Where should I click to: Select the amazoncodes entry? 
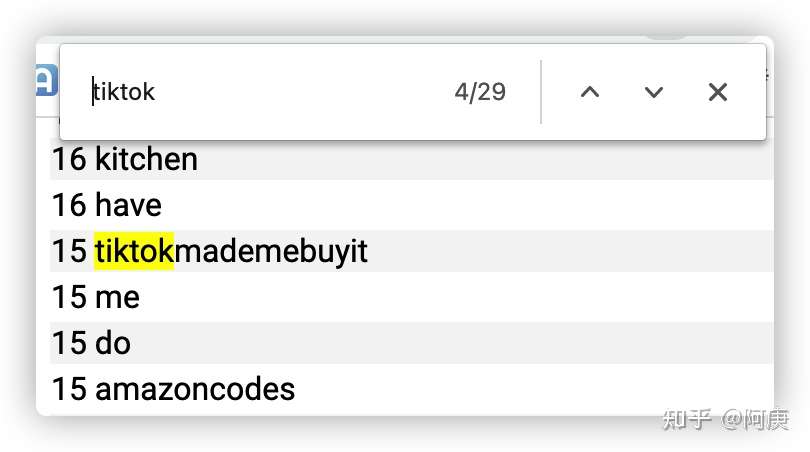(x=195, y=389)
